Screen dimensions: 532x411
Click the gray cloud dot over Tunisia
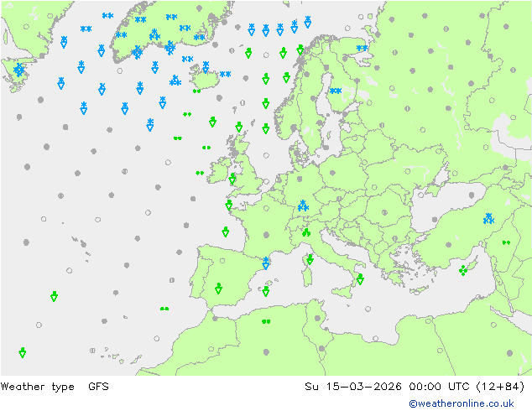pyautogui.click(x=317, y=318)
